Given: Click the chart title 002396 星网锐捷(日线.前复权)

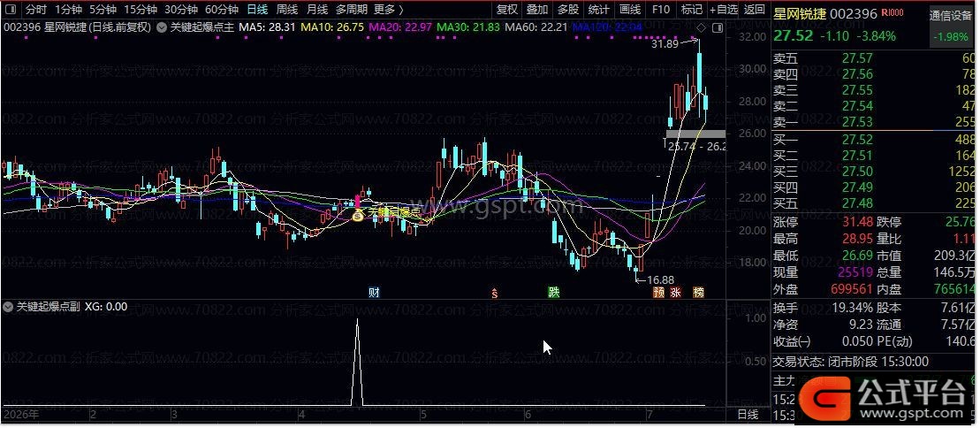Looking at the screenshot, I should coord(78,27).
